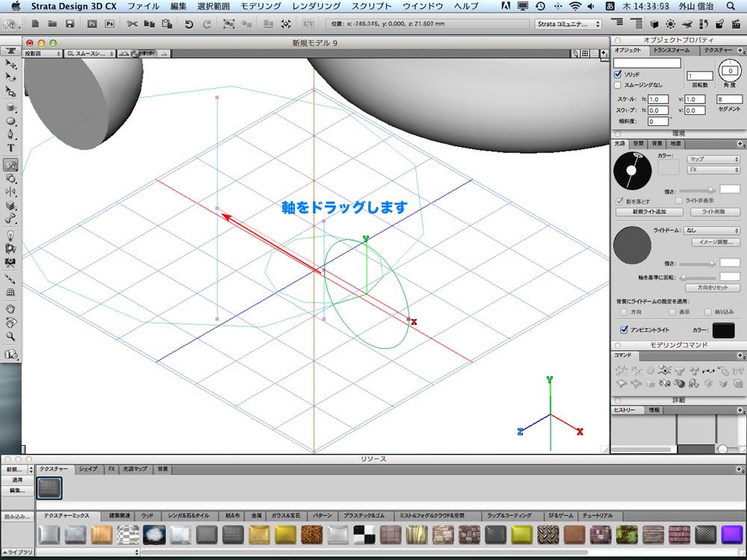The height and width of the screenshot is (560, 747).
Task: Select the Cylinder primitive tool
Action: coord(10,107)
